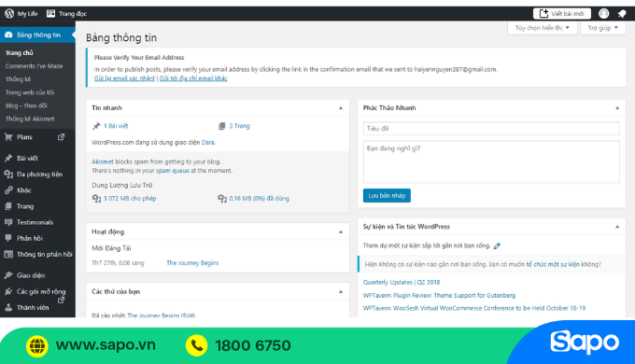The height and width of the screenshot is (364, 635).
Task: Click the tổ chức một sự kiện link
Action: [x=553, y=264]
